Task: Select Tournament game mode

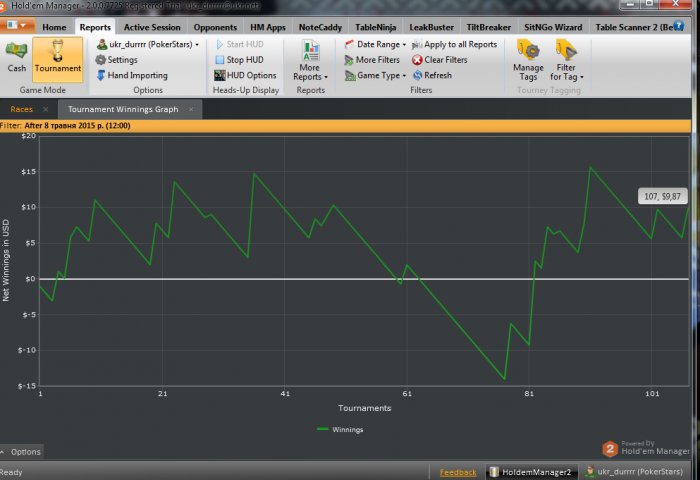Action: click(57, 56)
